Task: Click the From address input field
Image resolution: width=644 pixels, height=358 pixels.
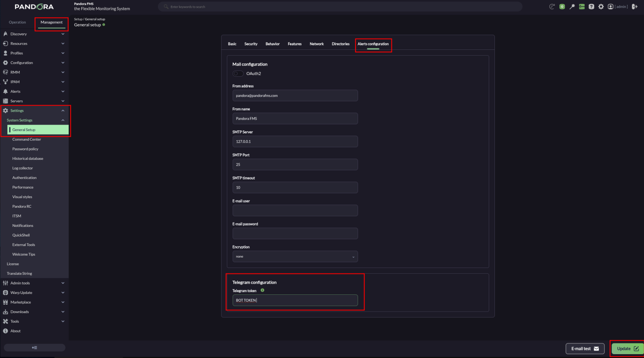Action: 295,95
